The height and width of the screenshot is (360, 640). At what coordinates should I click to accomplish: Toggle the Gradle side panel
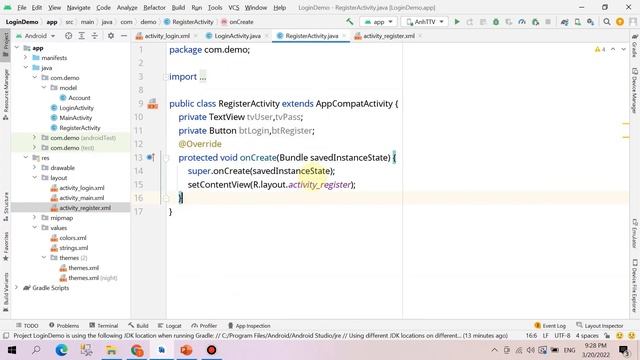635,45
